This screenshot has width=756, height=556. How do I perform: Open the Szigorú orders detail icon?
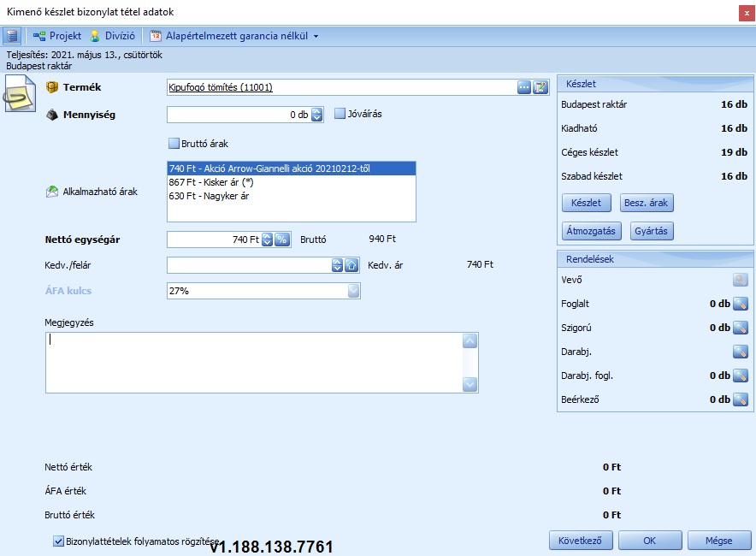pos(741,328)
